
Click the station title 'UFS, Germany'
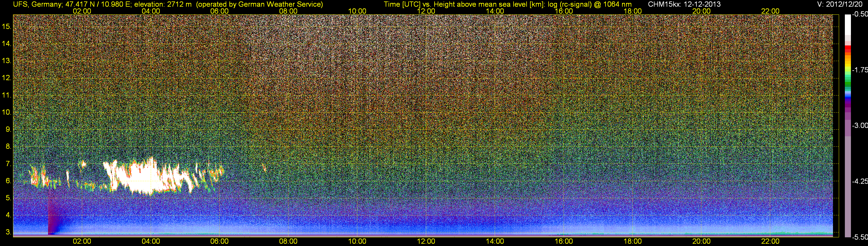click(37, 4)
